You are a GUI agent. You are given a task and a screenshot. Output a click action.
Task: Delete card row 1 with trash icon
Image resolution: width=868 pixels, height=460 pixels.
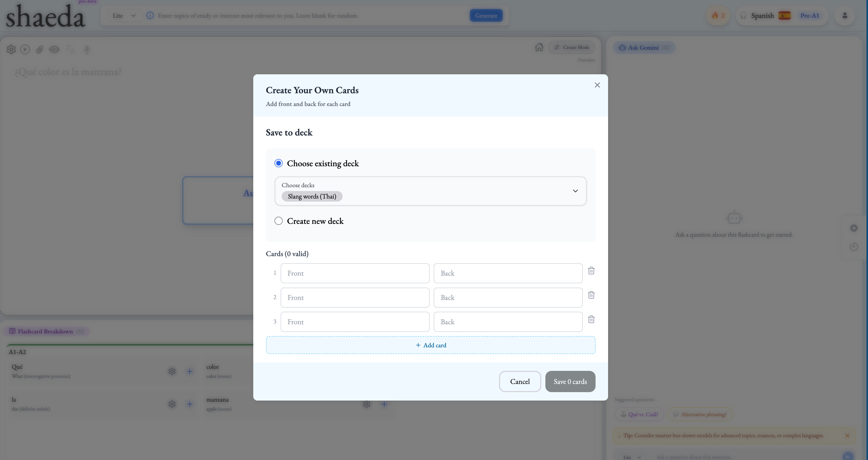pos(591,271)
